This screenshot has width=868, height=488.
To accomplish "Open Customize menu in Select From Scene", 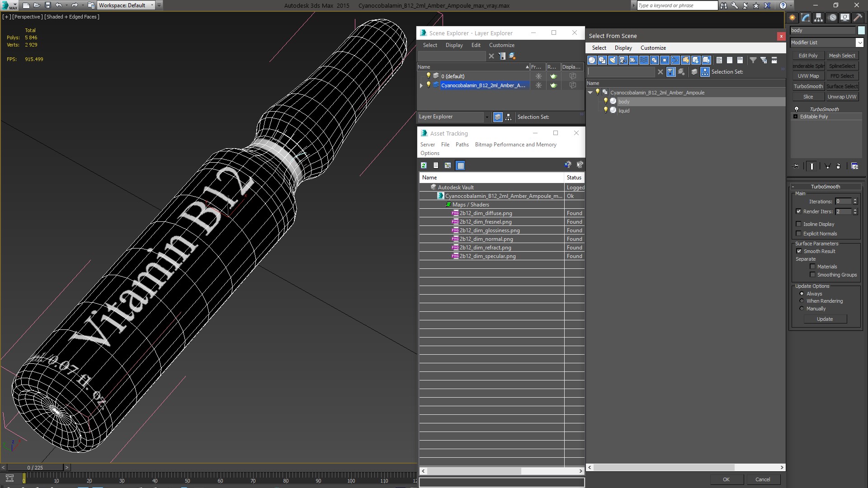I will coord(653,48).
